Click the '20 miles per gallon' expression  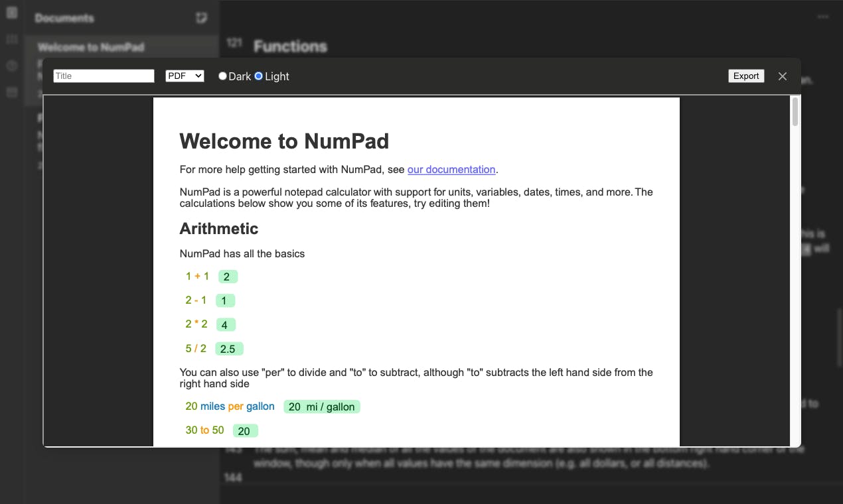pyautogui.click(x=230, y=407)
